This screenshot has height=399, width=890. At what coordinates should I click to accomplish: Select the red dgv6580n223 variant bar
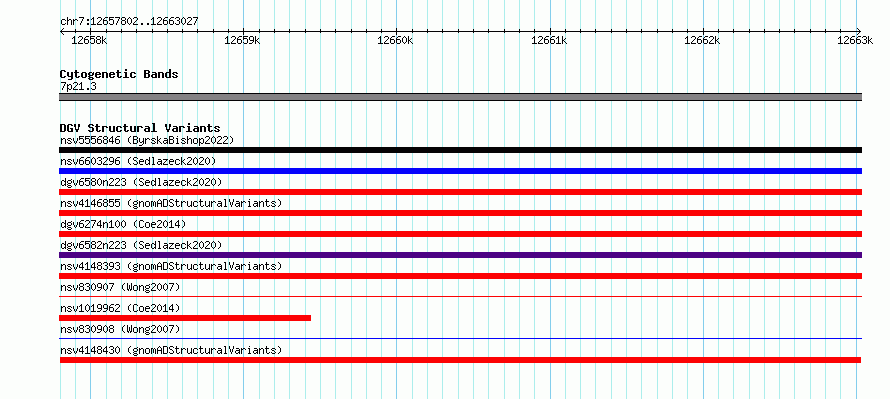(460, 192)
